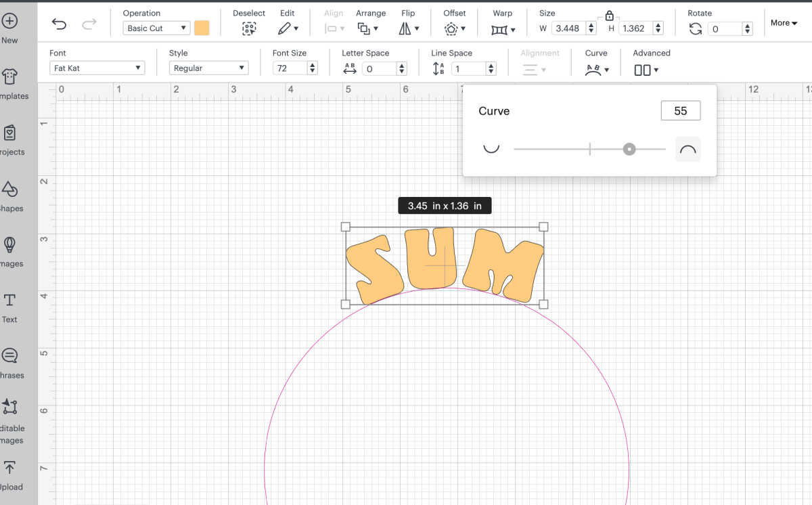The width and height of the screenshot is (812, 505).
Task: Open the Font dropdown showing Fat Kat
Action: (97, 68)
